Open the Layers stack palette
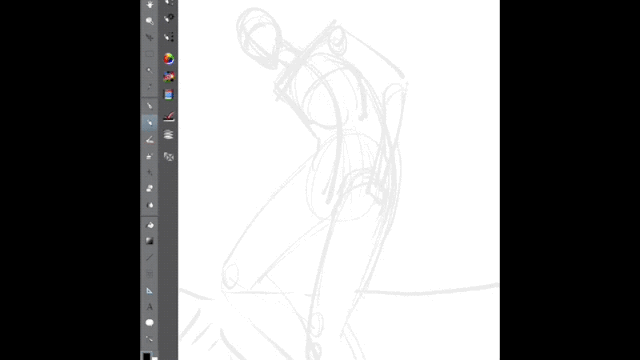 169,134
